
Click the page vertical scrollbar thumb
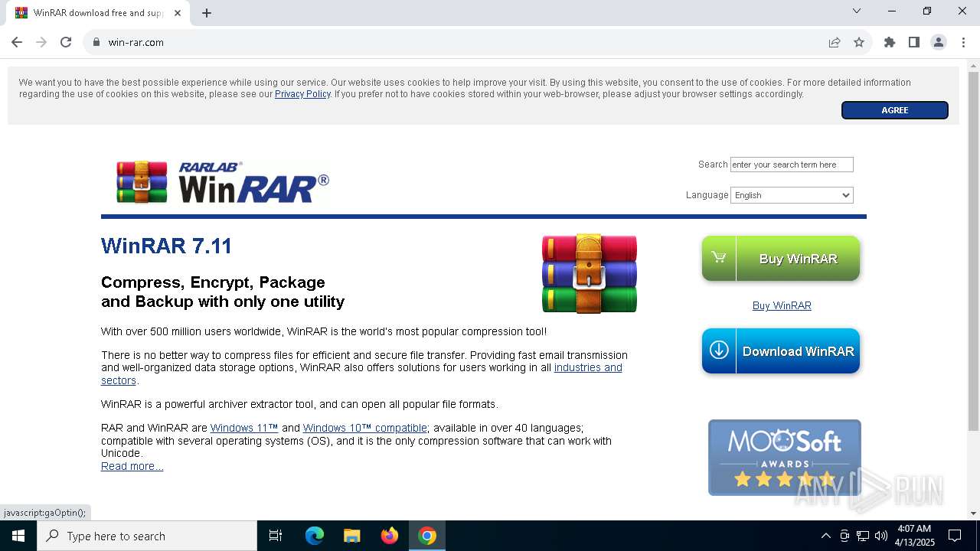[973, 251]
